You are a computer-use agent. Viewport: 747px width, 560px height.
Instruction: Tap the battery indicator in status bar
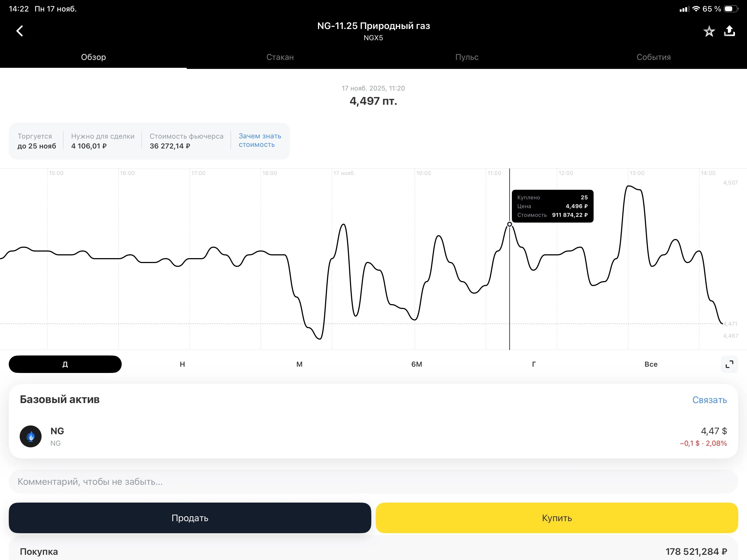pos(731,9)
